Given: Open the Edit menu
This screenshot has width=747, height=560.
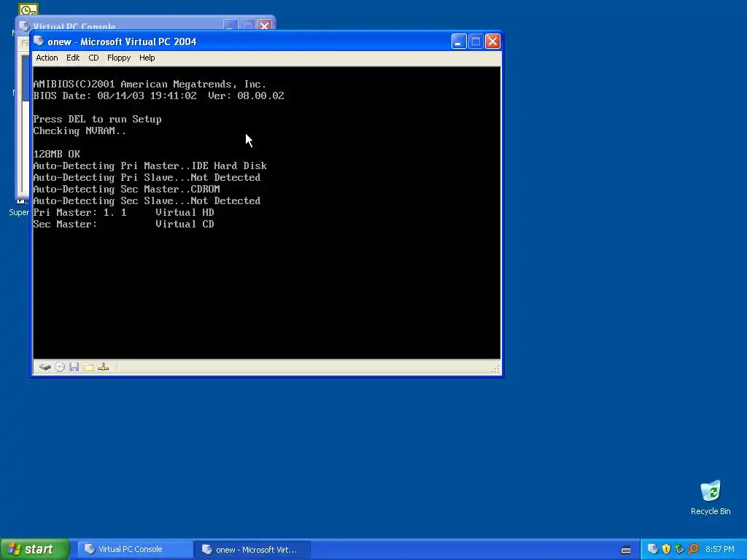Looking at the screenshot, I should pos(73,58).
